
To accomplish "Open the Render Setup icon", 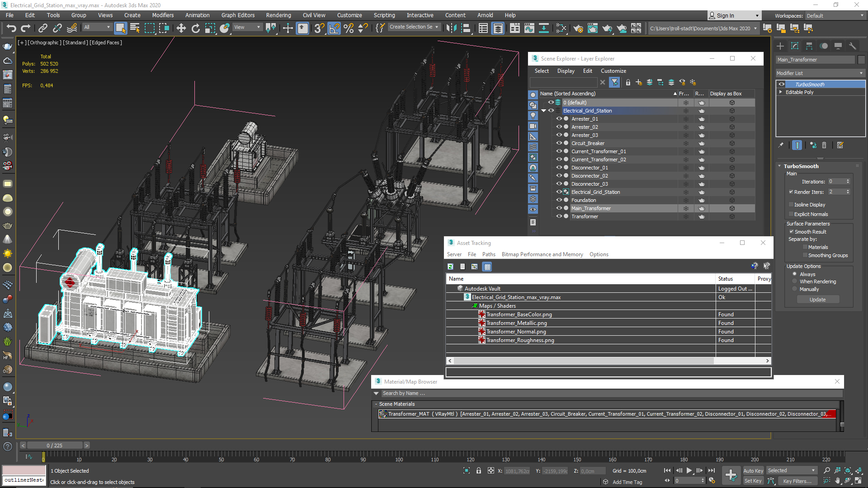I will pos(578,28).
